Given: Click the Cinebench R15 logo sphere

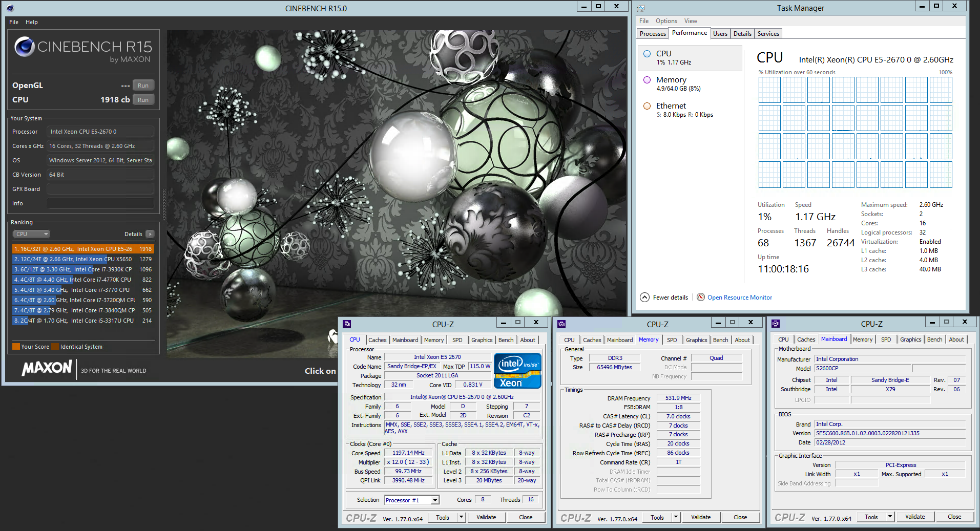Looking at the screenshot, I should (x=25, y=47).
